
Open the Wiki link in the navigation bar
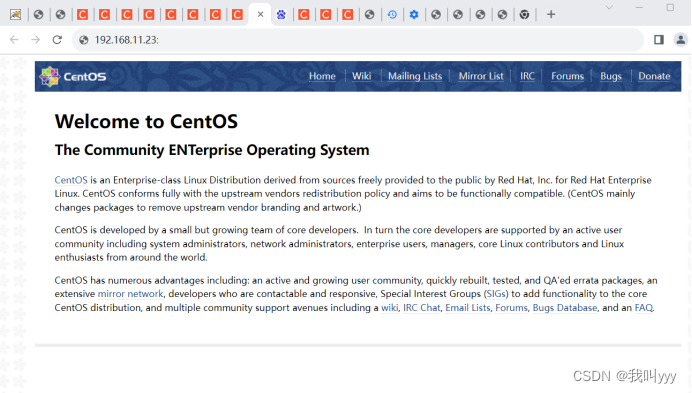coord(361,76)
